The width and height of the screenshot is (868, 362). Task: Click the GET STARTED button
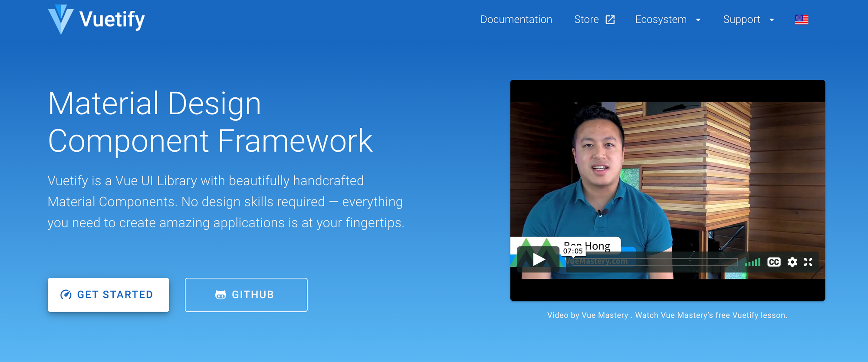tap(108, 295)
